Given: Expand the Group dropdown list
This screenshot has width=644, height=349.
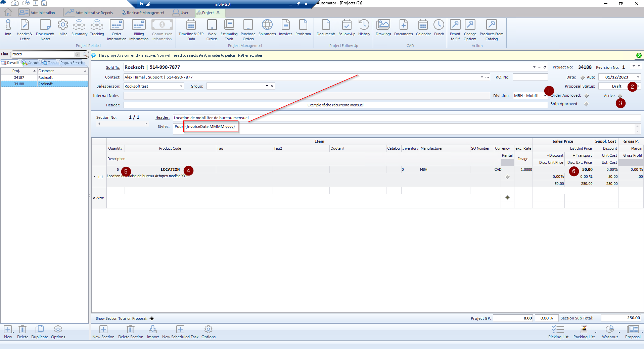Looking at the screenshot, I should (267, 86).
